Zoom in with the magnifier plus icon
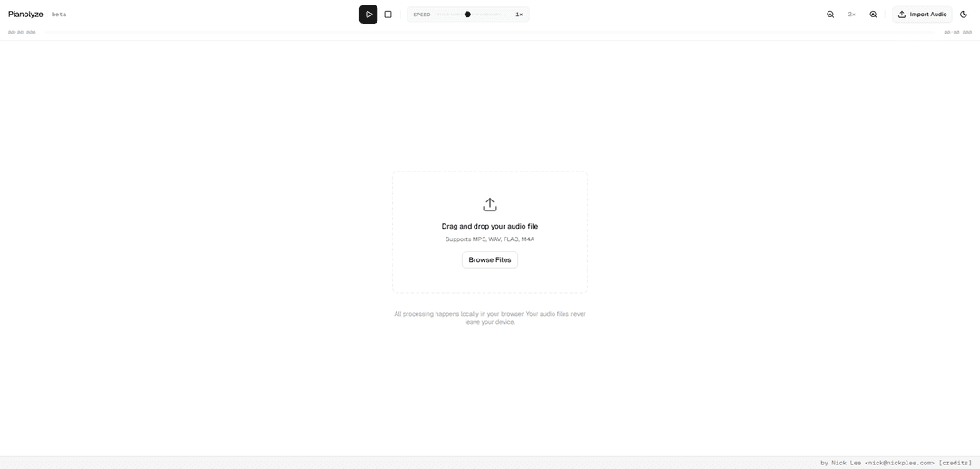 click(x=873, y=15)
